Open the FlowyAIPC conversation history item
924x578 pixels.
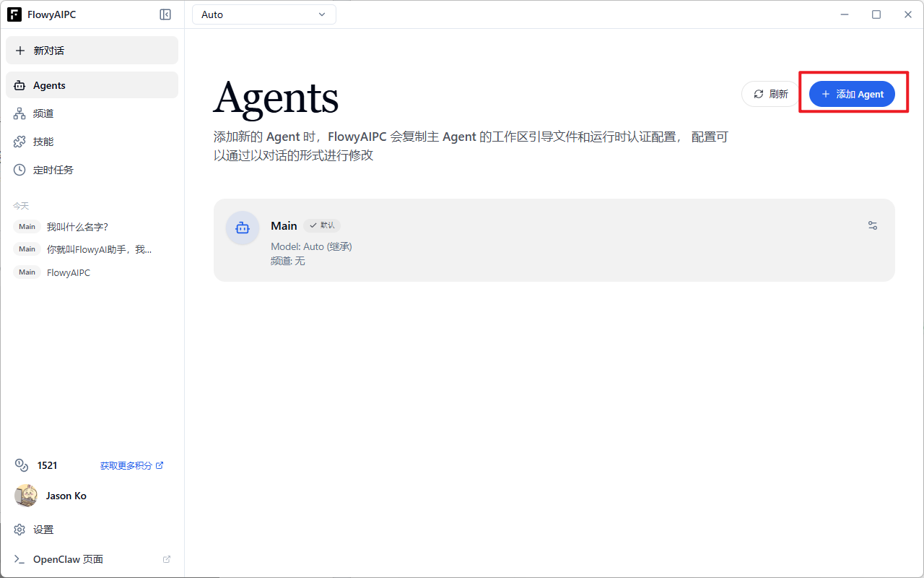click(68, 272)
